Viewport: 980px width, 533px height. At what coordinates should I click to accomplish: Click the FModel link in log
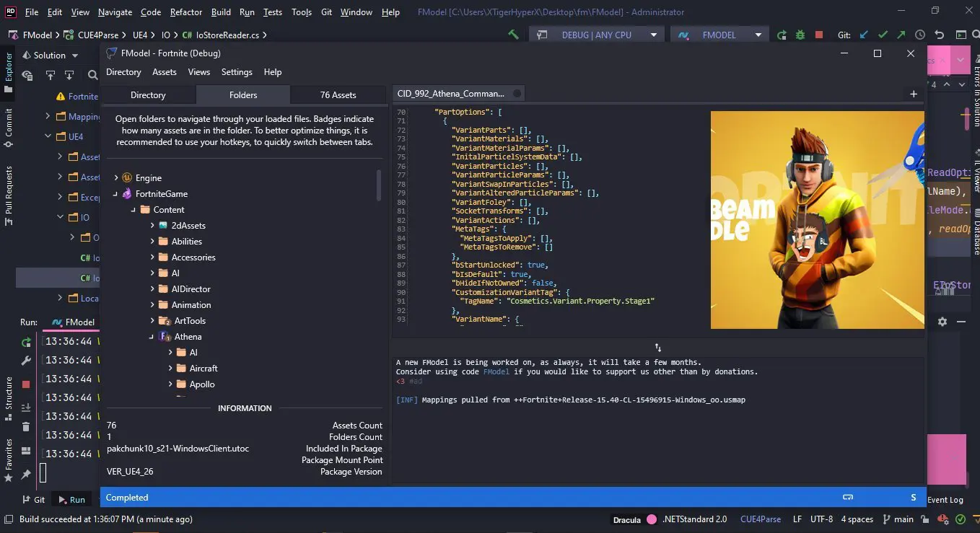click(496, 371)
